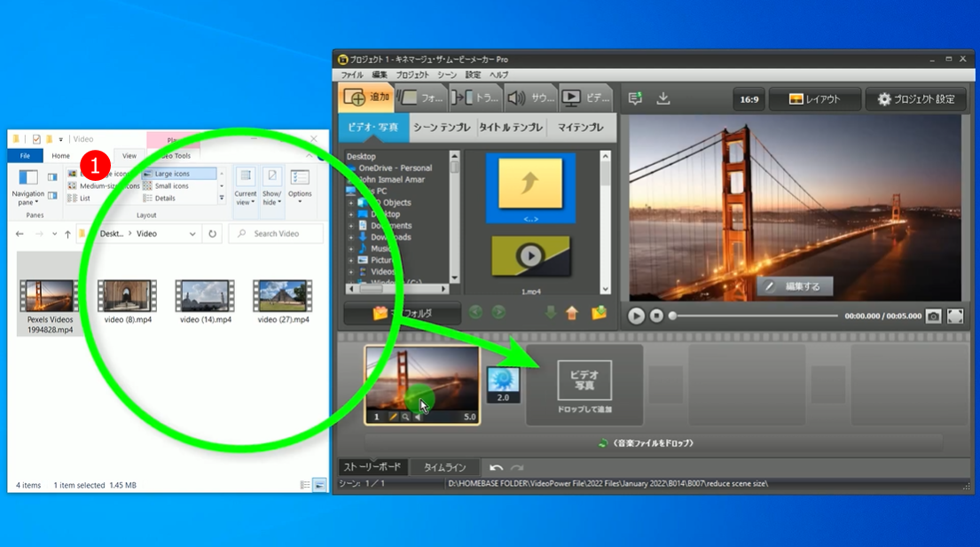Expand the address bar path dropdown
Viewport: 980px width, 547px height.
tap(192, 234)
